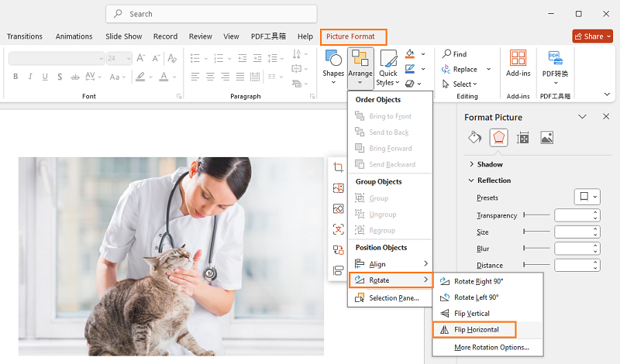Screen dimensions: 620x364
Task: Click the Rotate menu entry
Action: 391,280
